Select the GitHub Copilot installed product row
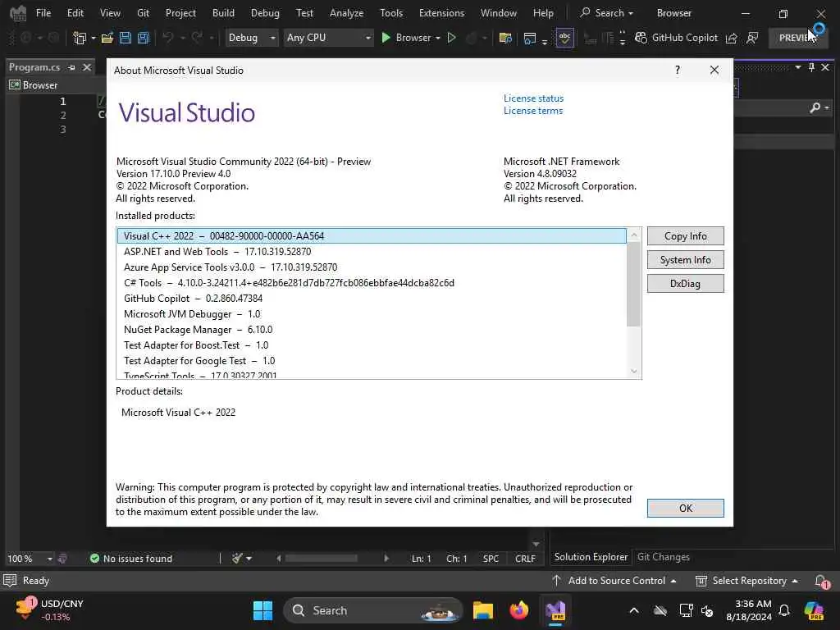The width and height of the screenshot is (840, 630). tap(372, 299)
